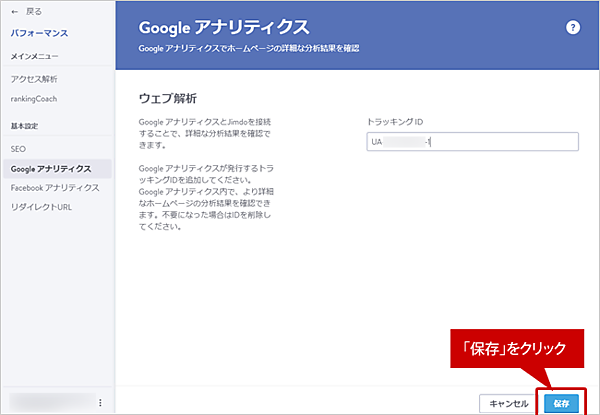Click the 戻る link in the sidebar
The image size is (600, 415).
34,13
